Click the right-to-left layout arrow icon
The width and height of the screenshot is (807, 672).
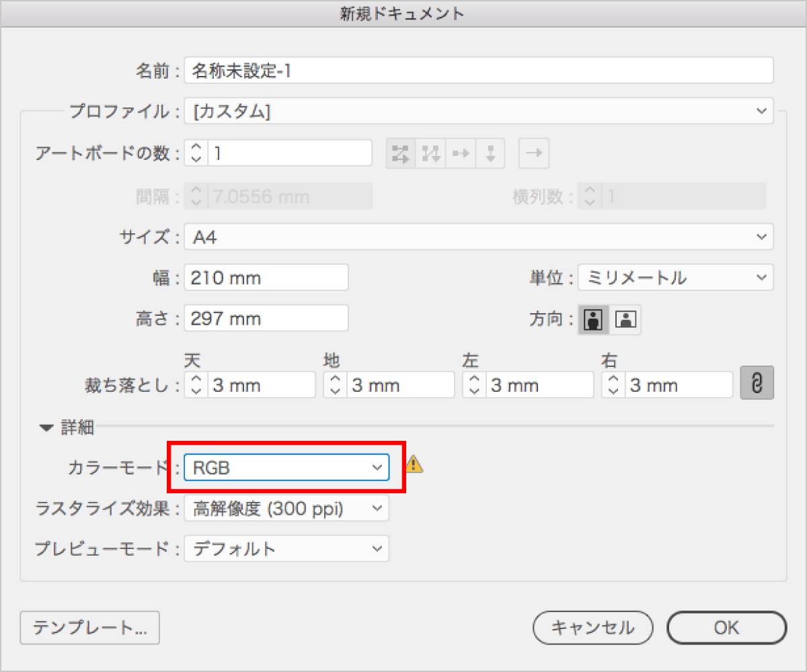pos(534,154)
